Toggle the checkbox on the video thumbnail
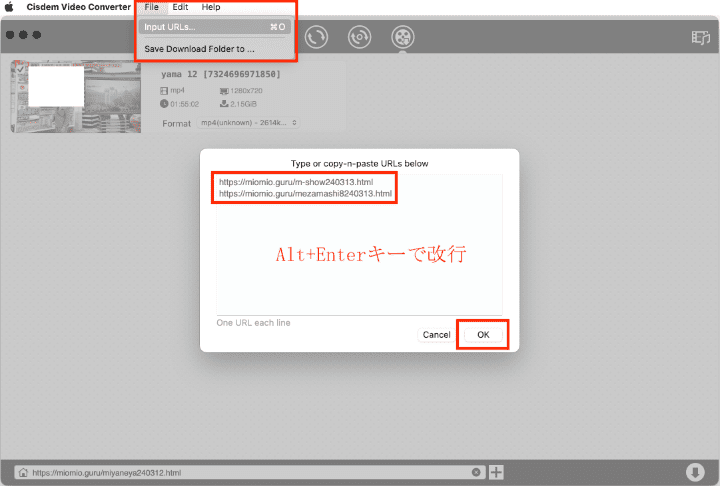This screenshot has width=720, height=486. point(20,69)
